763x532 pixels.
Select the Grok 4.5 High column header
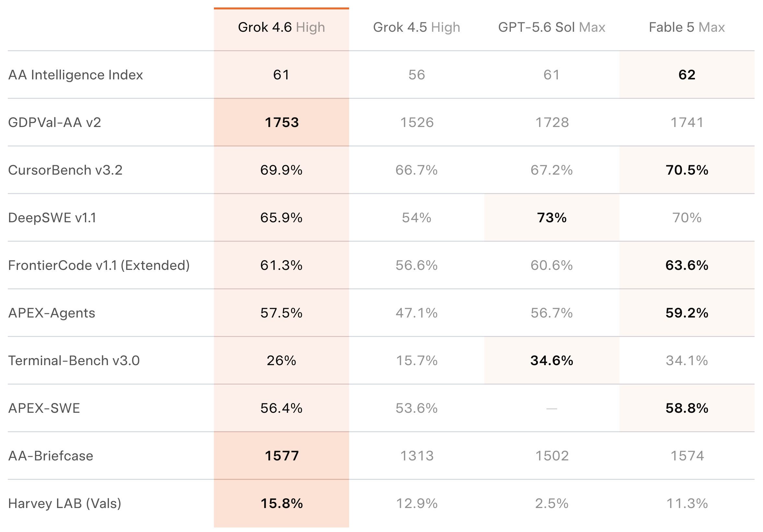(x=417, y=27)
